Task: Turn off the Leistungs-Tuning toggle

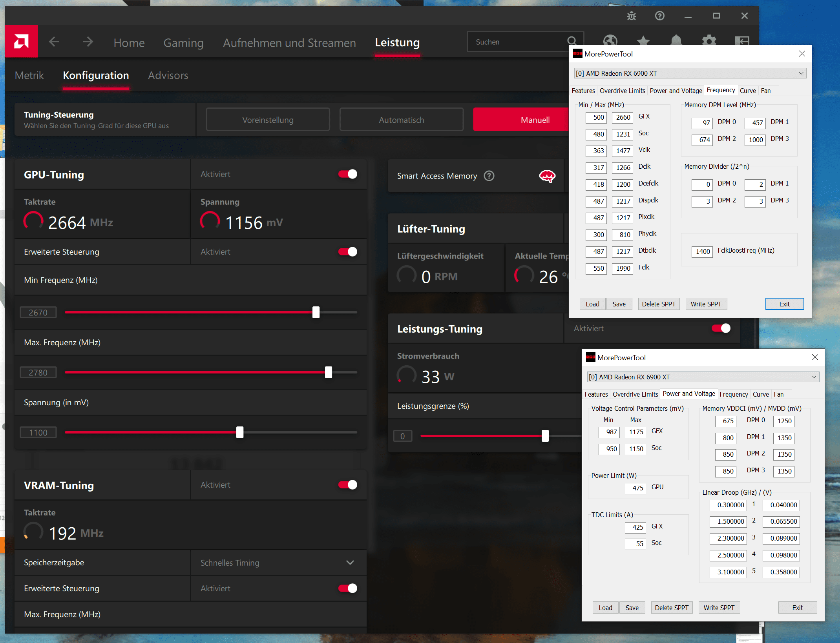Action: click(x=721, y=328)
